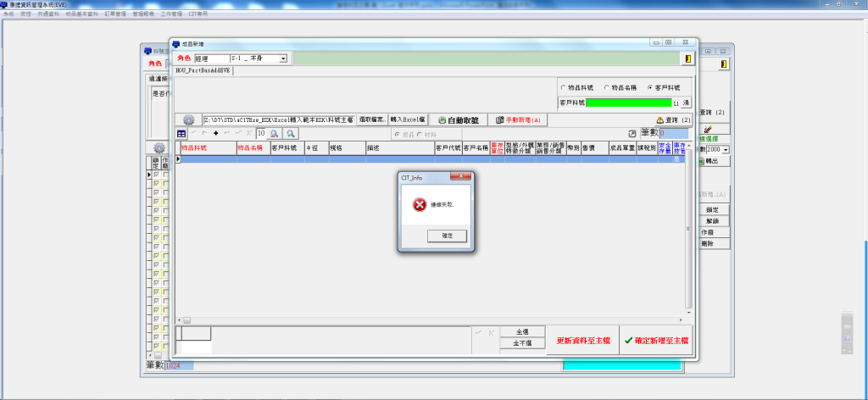Click 確定 in the CIT_Info error dialog
The height and width of the screenshot is (400, 868).
[x=435, y=235]
